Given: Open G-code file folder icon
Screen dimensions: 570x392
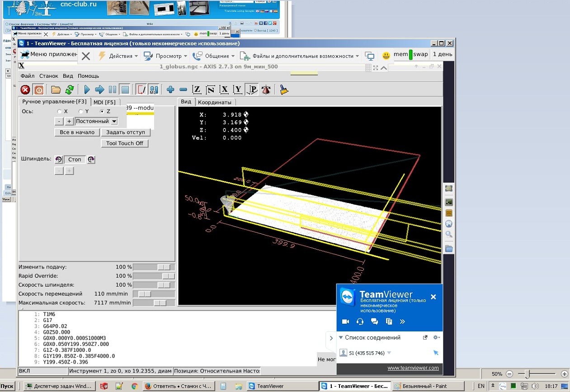Looking at the screenshot, I should [56, 90].
